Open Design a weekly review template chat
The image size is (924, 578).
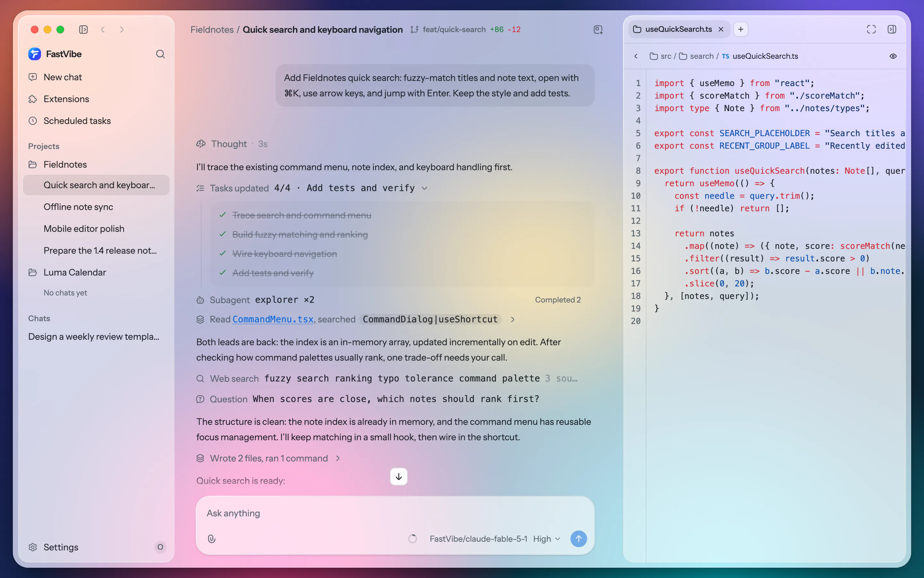point(96,337)
